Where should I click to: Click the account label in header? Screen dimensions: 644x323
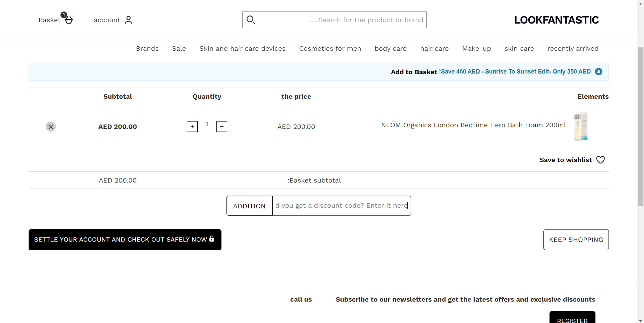[x=107, y=20]
